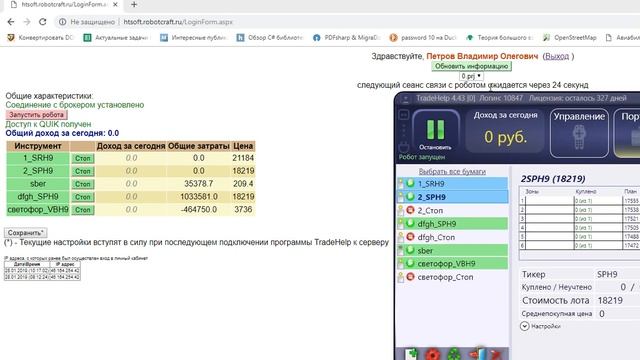Click the Сохранить* button
The width and height of the screenshot is (640, 360).
[x=26, y=233]
